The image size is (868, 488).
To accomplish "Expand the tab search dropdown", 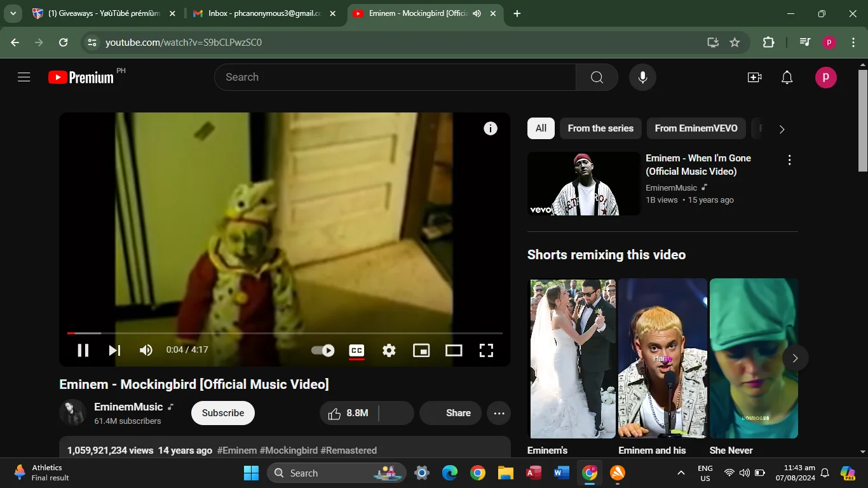I will (13, 13).
